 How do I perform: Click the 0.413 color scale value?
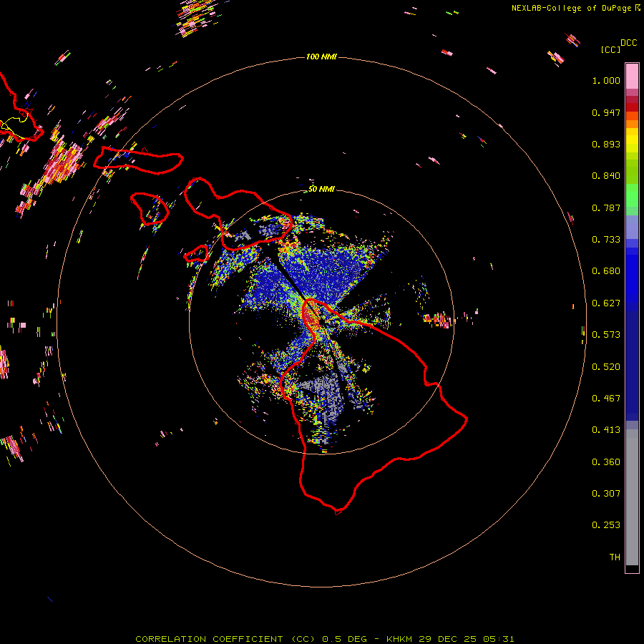point(606,430)
